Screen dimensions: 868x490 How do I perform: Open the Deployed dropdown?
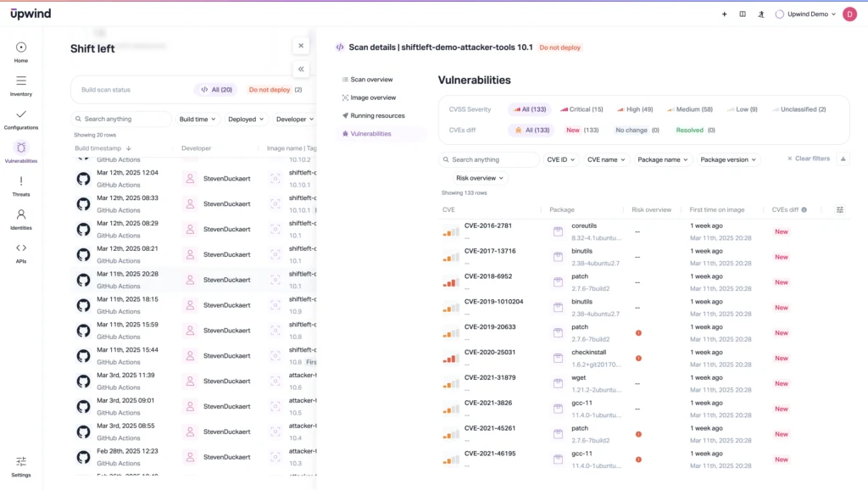point(246,119)
